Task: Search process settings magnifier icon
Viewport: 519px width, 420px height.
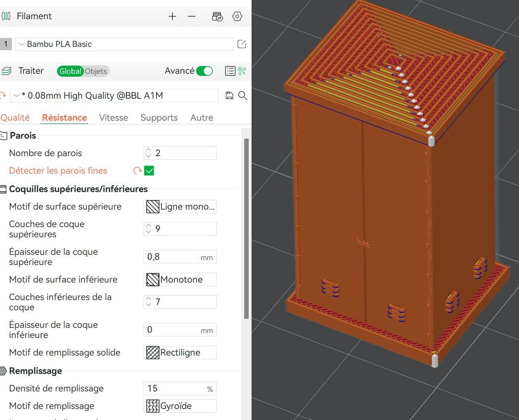Action: click(243, 95)
